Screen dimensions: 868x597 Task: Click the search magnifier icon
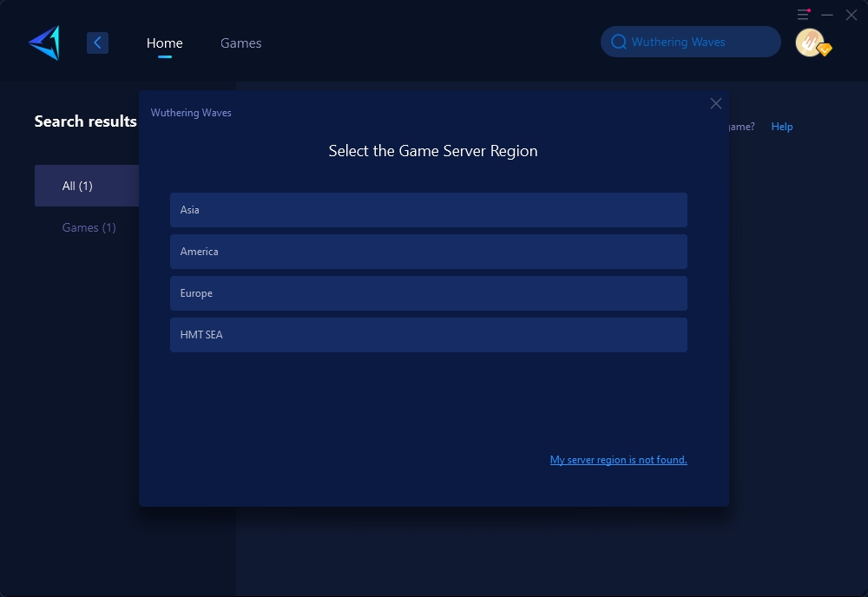pos(619,42)
